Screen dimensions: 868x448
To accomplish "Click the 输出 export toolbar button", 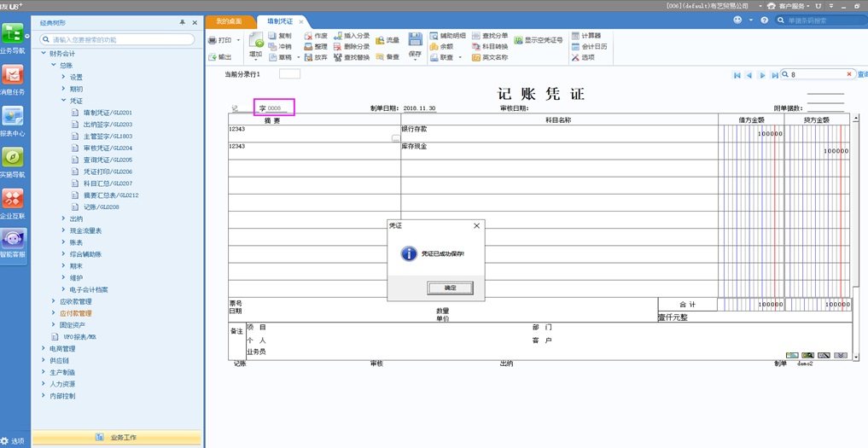I will click(x=219, y=57).
